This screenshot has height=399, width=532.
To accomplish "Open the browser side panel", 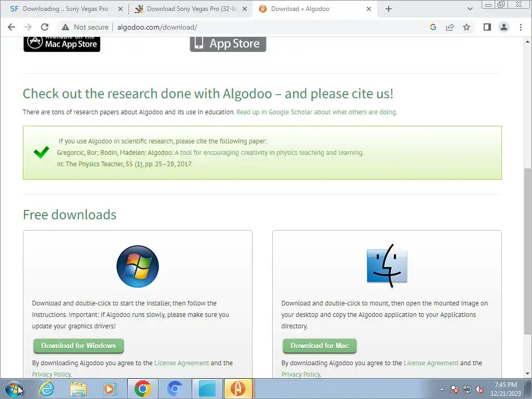I will tap(487, 27).
